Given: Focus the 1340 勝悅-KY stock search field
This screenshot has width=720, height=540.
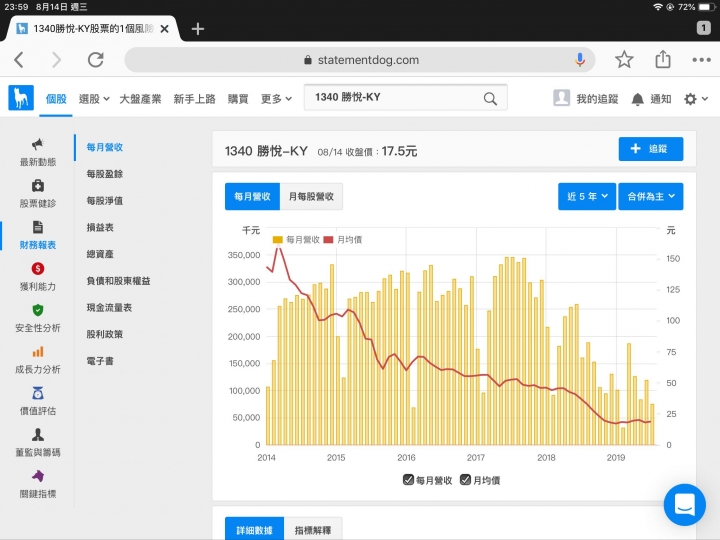Looking at the screenshot, I should [405, 97].
